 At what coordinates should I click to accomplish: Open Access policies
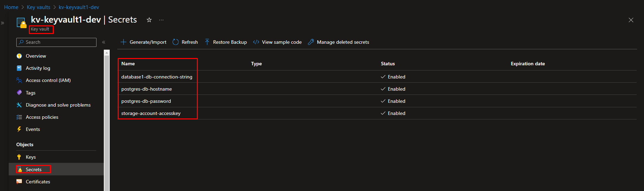pos(42,117)
